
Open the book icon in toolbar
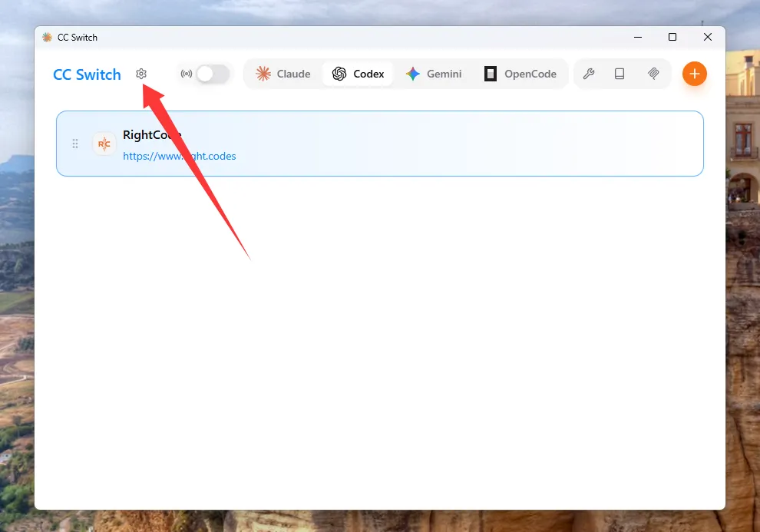coord(620,74)
